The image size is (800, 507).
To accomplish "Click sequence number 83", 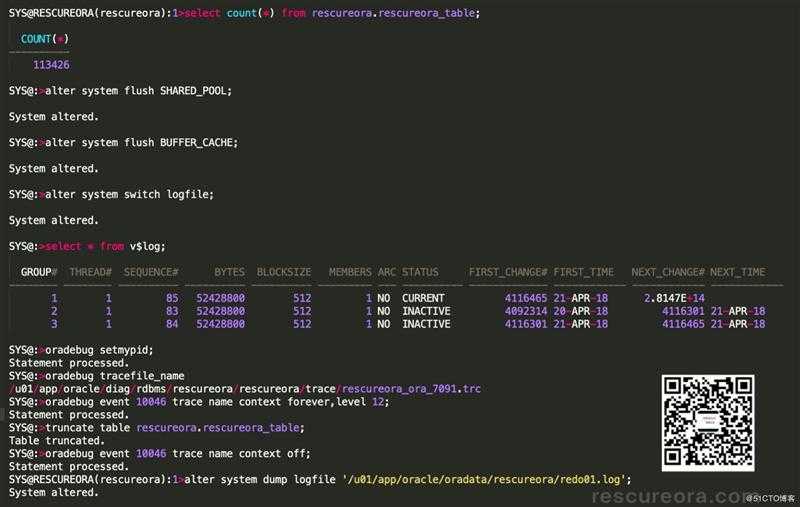I will point(172,311).
